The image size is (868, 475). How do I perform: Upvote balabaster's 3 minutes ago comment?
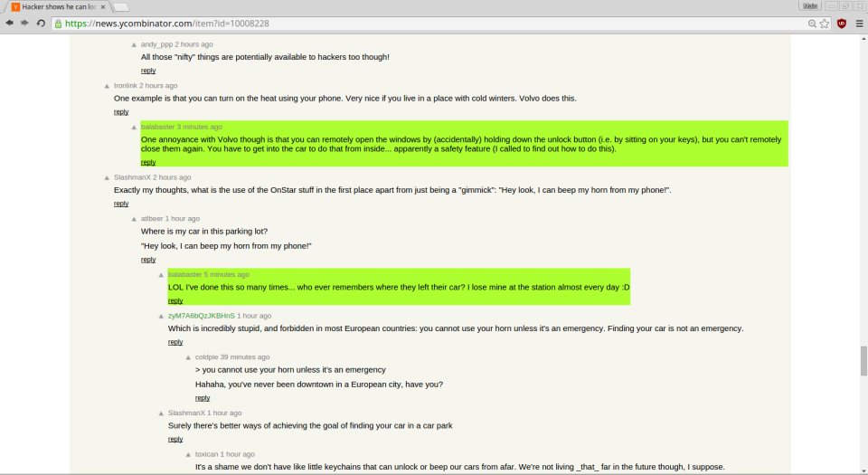(134, 128)
